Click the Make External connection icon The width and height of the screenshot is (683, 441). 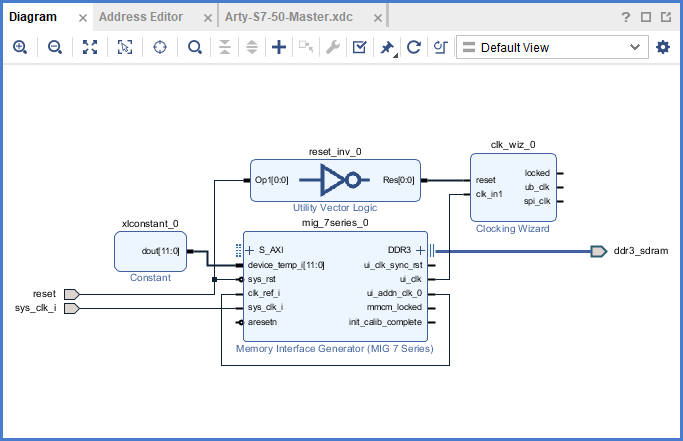pyautogui.click(x=306, y=47)
